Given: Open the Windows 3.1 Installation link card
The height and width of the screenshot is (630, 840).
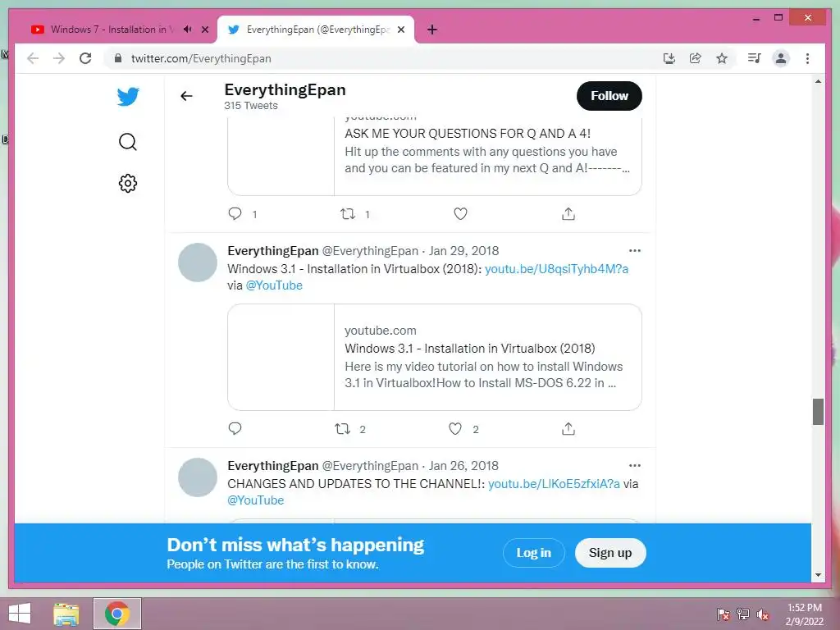Looking at the screenshot, I should [x=435, y=358].
